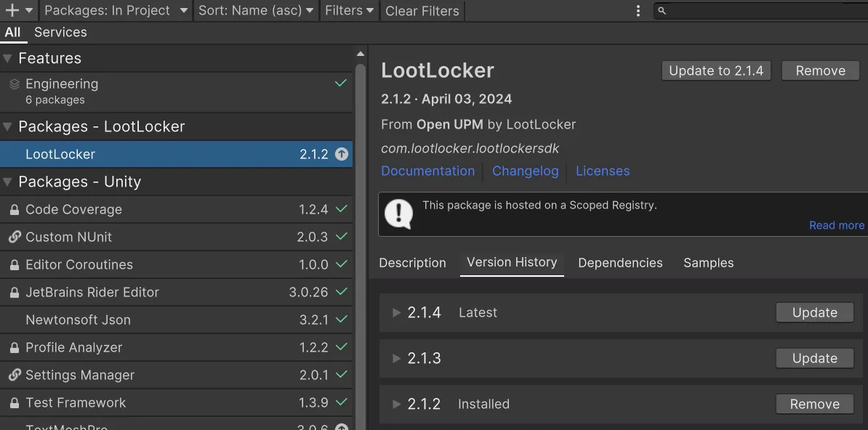Click Update for version 2.1.3

click(815, 359)
